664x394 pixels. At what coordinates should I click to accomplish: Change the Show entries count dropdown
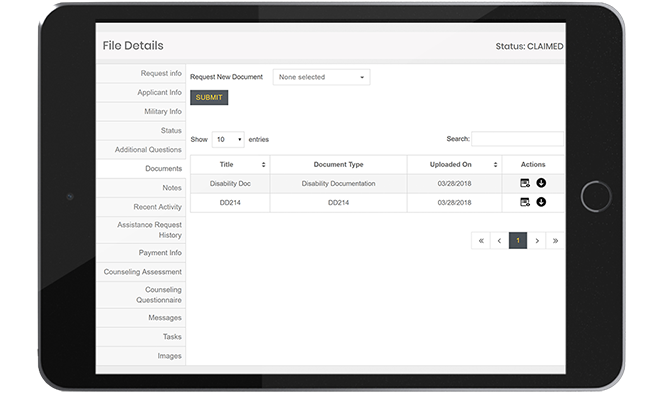[228, 139]
